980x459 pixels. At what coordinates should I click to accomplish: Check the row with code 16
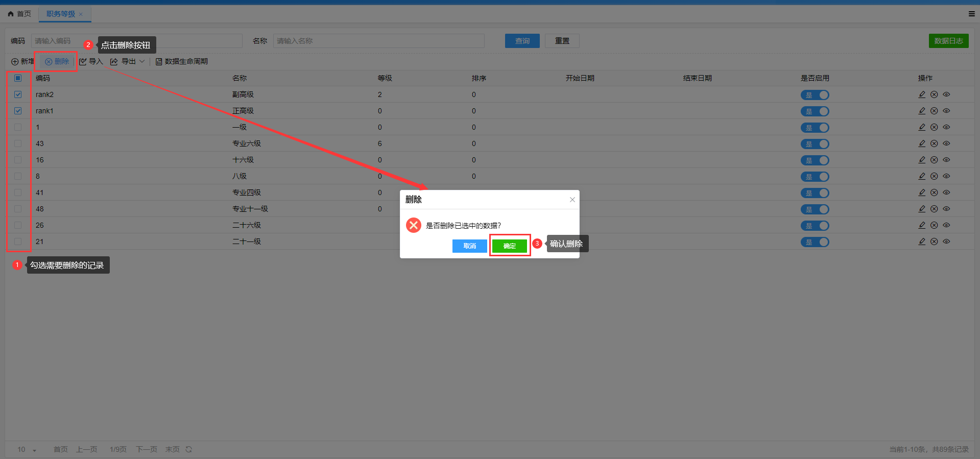18,160
